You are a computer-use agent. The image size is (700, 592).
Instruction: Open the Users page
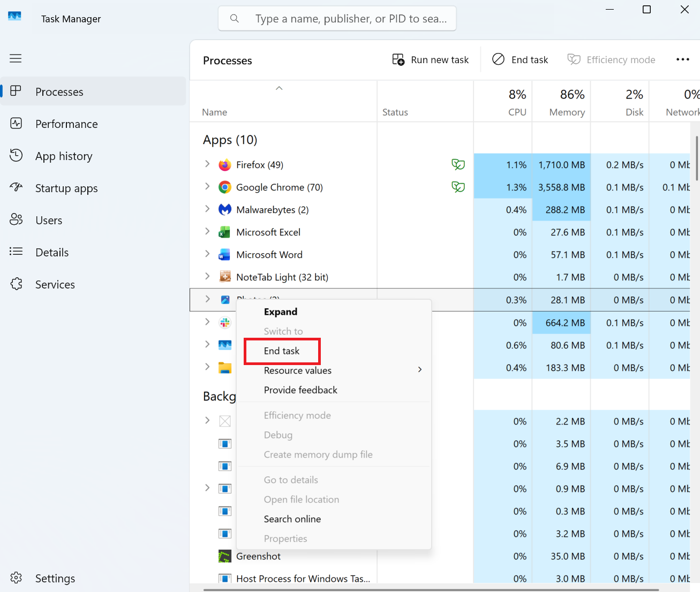(93, 220)
